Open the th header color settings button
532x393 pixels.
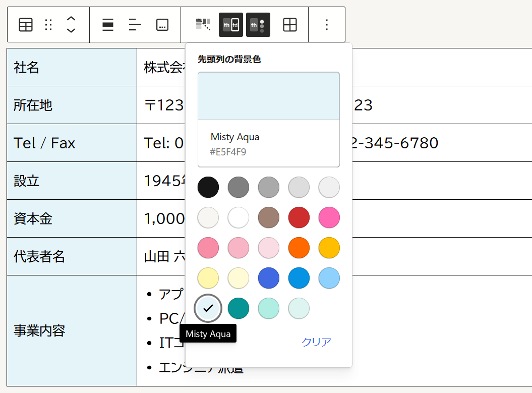pyautogui.click(x=258, y=25)
